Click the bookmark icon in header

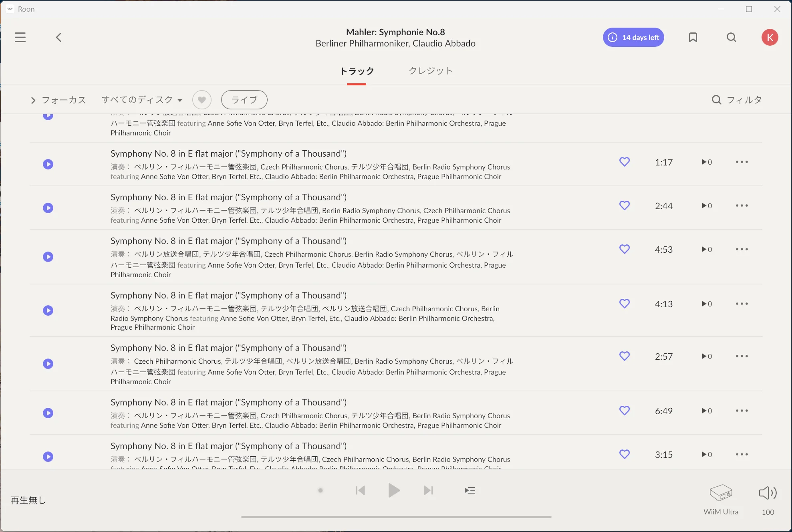pos(693,37)
